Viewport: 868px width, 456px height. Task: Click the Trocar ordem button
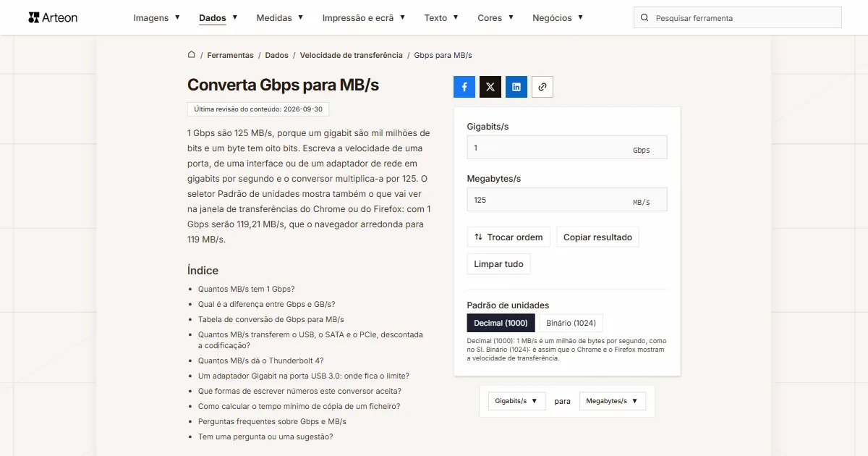[509, 237]
